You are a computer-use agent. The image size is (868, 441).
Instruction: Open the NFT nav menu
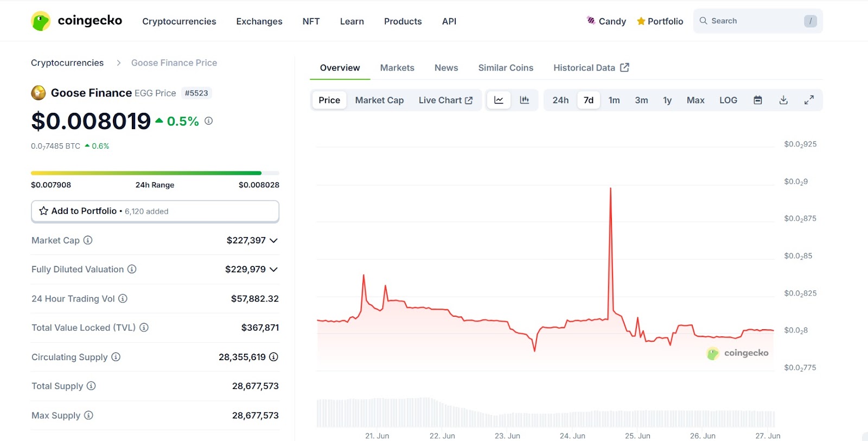pos(311,21)
